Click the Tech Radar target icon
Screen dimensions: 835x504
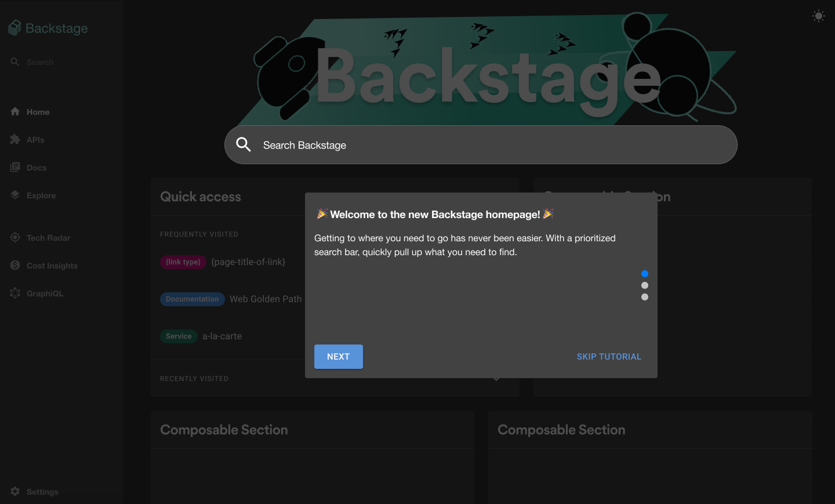(x=15, y=237)
